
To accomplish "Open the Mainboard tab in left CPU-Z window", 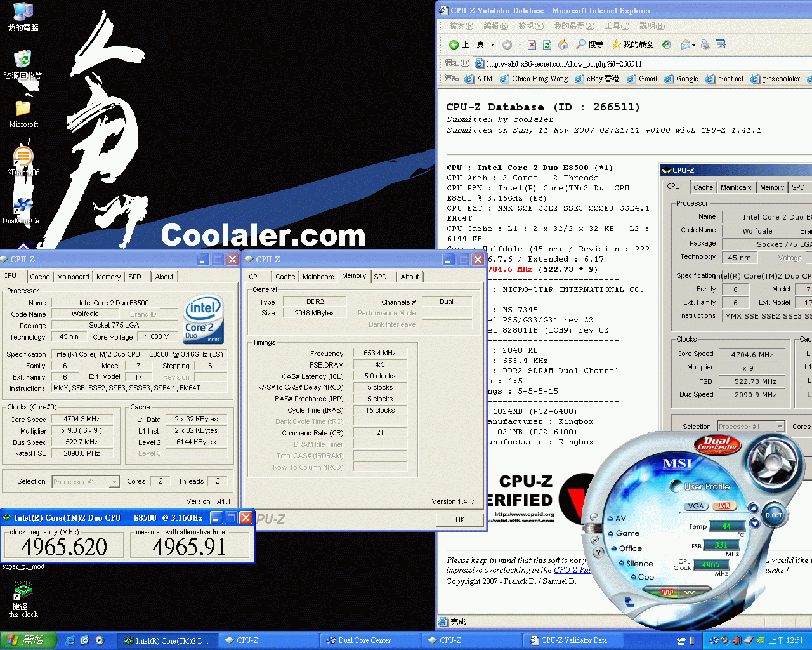I will [73, 277].
